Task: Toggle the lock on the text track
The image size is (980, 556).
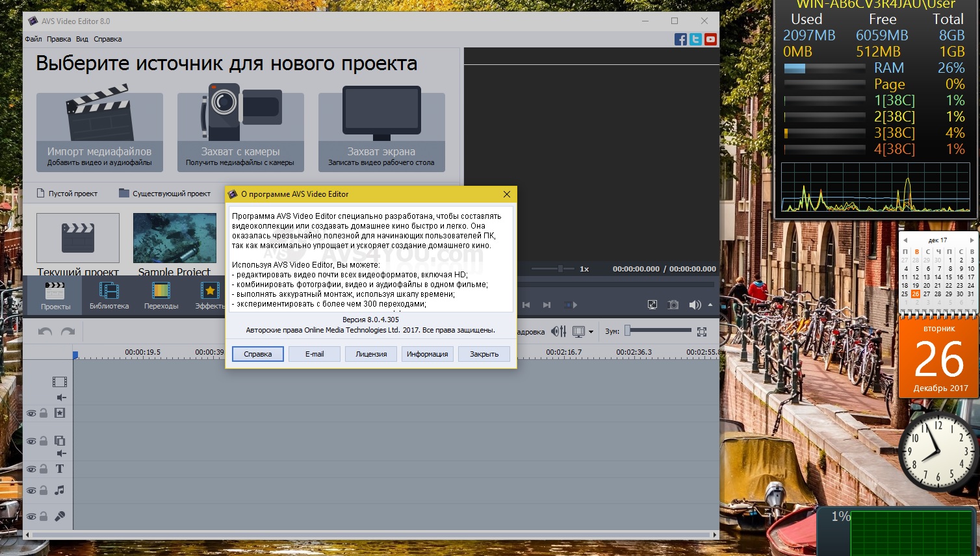Action: (x=44, y=468)
